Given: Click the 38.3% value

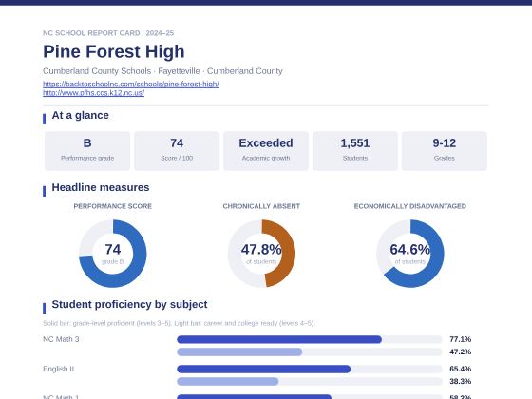Looking at the screenshot, I should click(461, 381).
